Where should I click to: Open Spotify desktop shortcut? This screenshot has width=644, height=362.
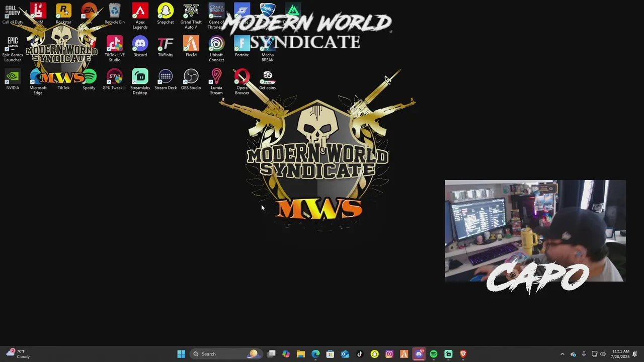pyautogui.click(x=89, y=79)
